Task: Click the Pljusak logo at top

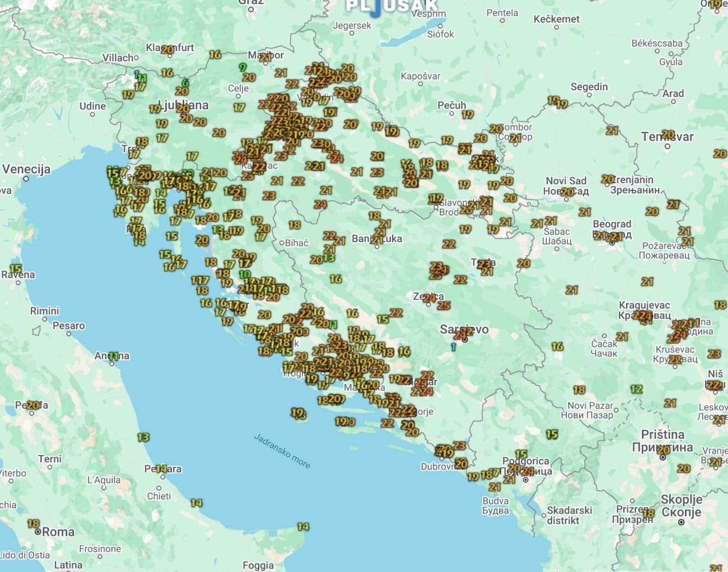Action: coord(391,7)
